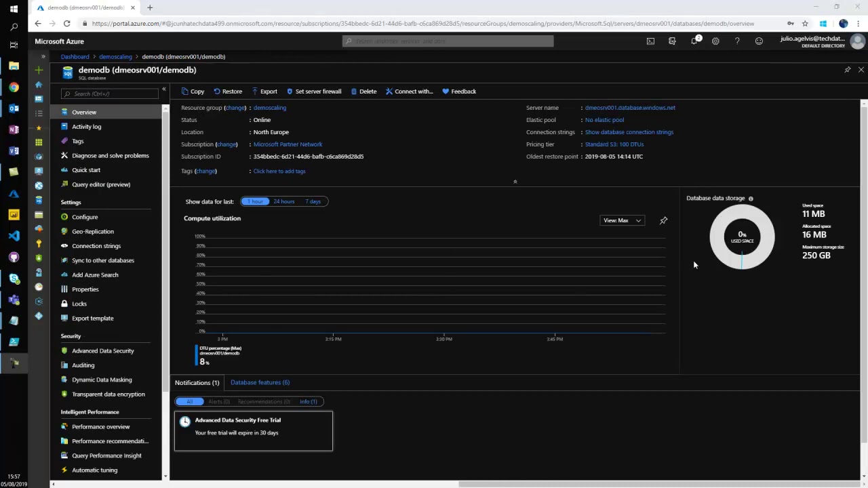Open Microsoft Partner Network subscription link

(x=288, y=144)
